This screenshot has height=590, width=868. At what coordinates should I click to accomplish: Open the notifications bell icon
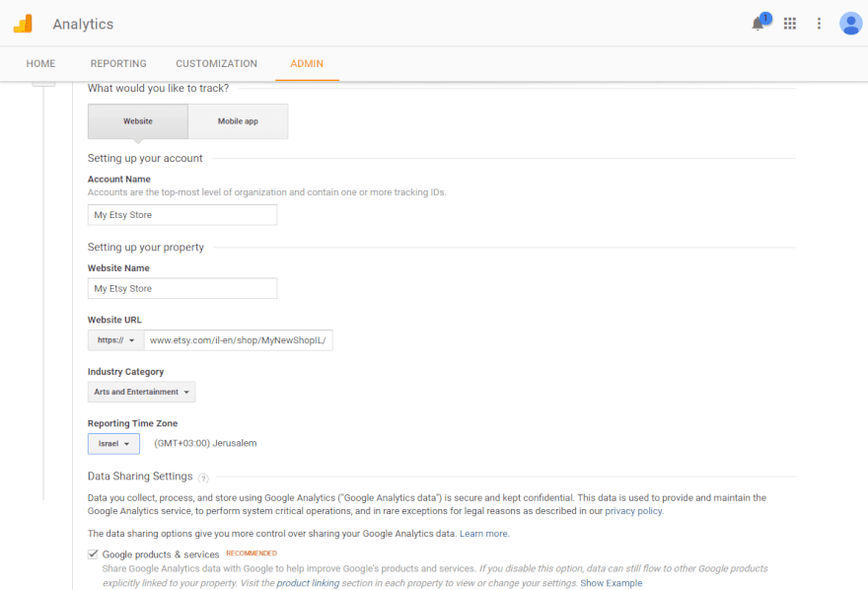pyautogui.click(x=758, y=24)
